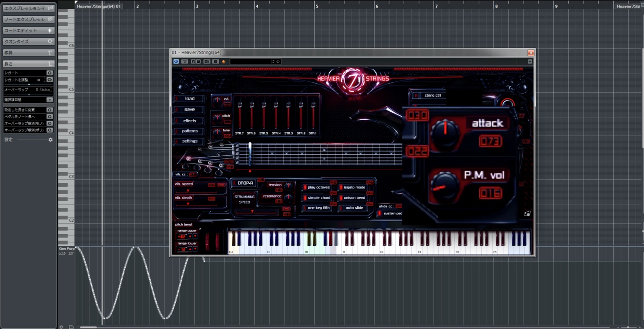Toggle vib. speed SYNC button

pos(221,185)
